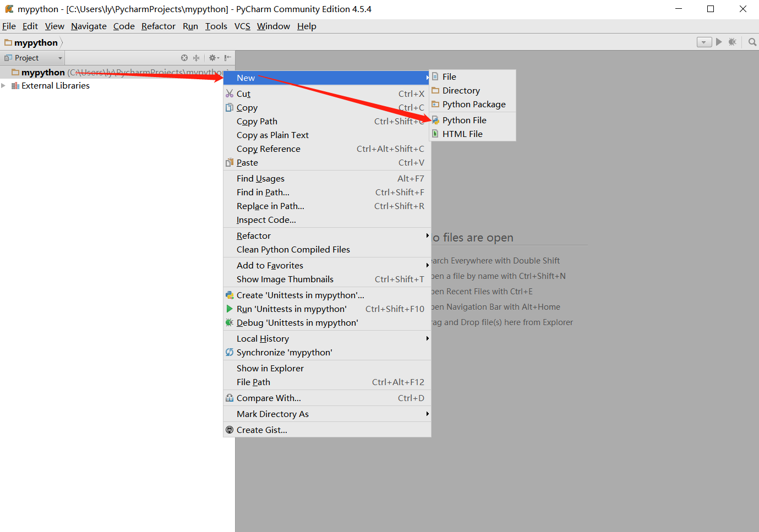759x532 pixels.
Task: Open the View menu
Action: [54, 26]
